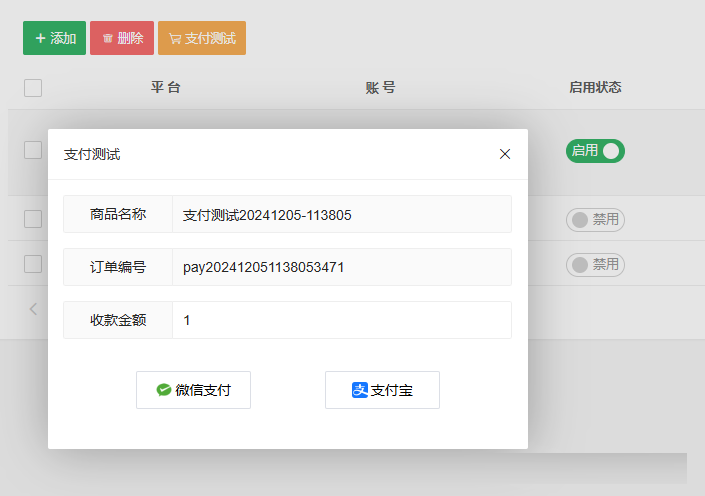Click the WeChat Pay (微信支付) button

193,390
